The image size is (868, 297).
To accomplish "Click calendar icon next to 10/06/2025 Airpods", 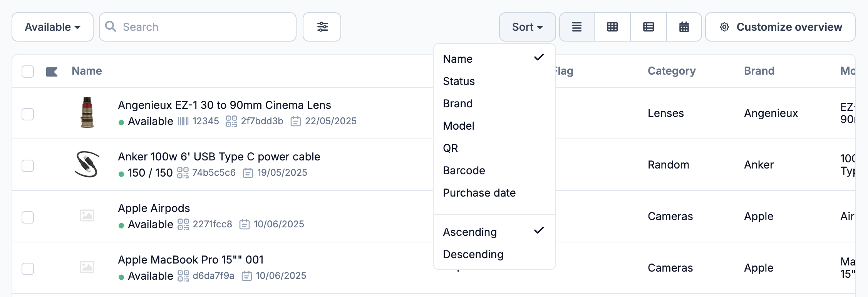I will tap(244, 225).
